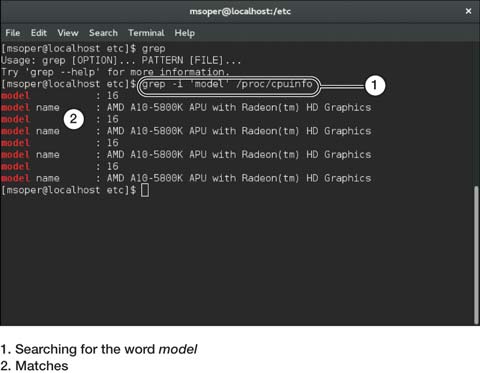The width and height of the screenshot is (480, 373).
Task: Open the Edit menu
Action: click(x=39, y=33)
